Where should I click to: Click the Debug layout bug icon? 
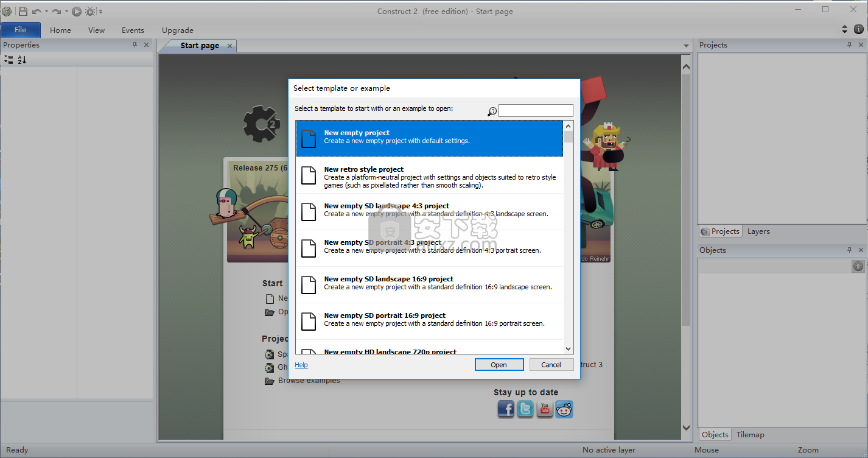pyautogui.click(x=90, y=11)
